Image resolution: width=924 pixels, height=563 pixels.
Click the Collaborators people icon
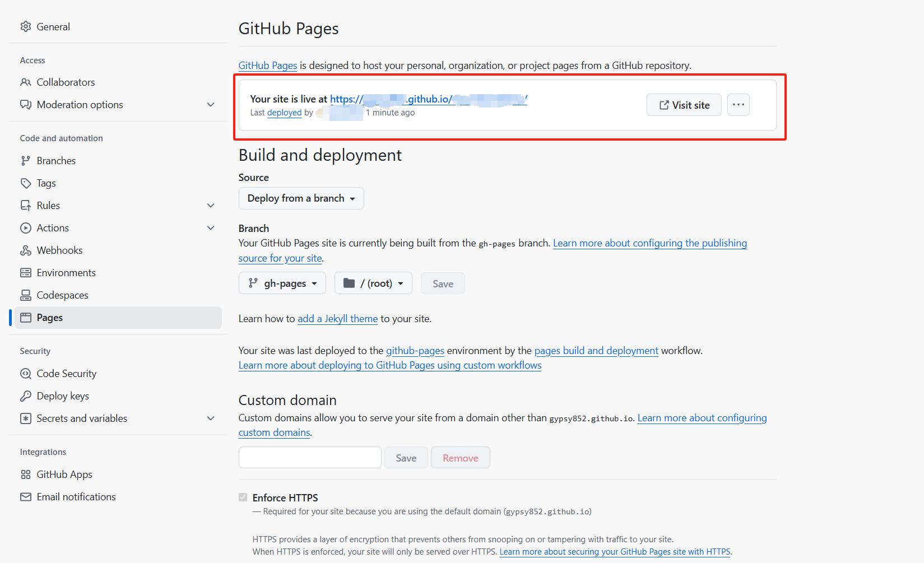(x=26, y=82)
